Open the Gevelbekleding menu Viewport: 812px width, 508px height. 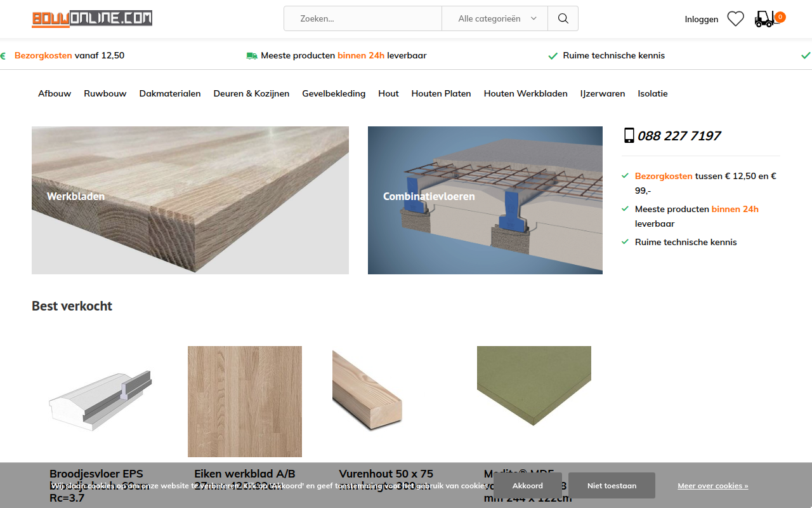tap(334, 93)
